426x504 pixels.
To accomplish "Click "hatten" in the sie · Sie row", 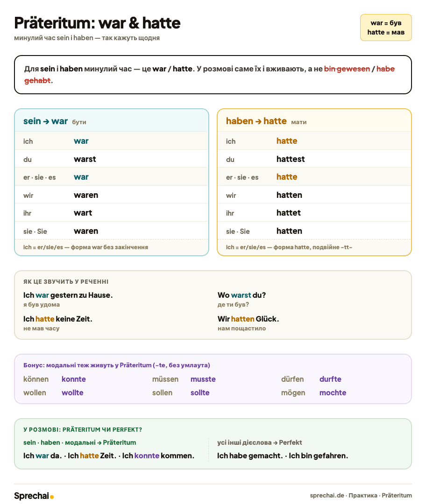I will coord(289,231).
